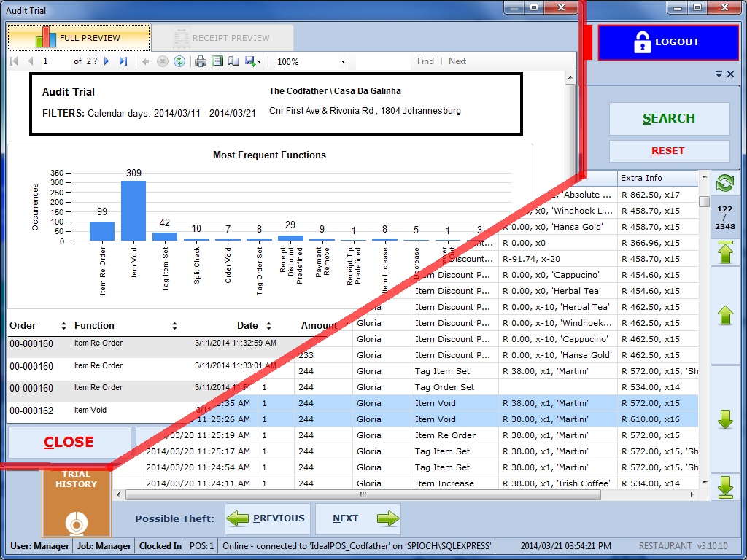Sort report by Function column arrows
Image resolution: width=747 pixels, height=560 pixels.
pos(174,326)
